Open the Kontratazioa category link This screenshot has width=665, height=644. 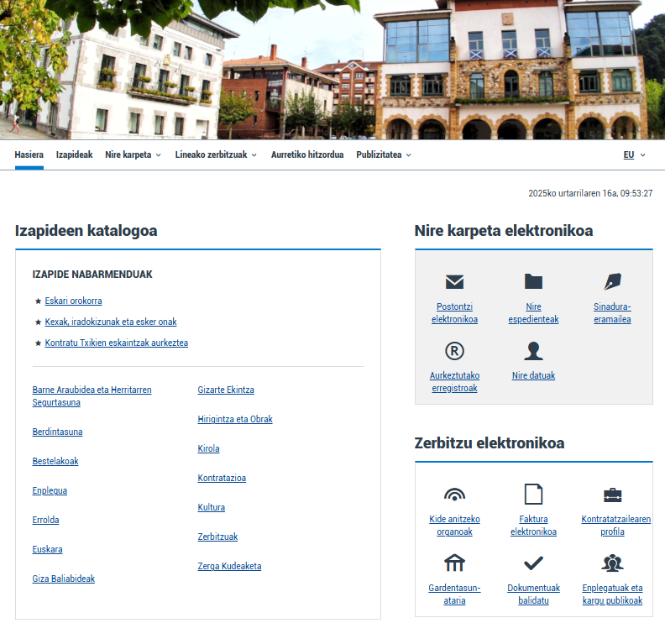click(x=222, y=478)
